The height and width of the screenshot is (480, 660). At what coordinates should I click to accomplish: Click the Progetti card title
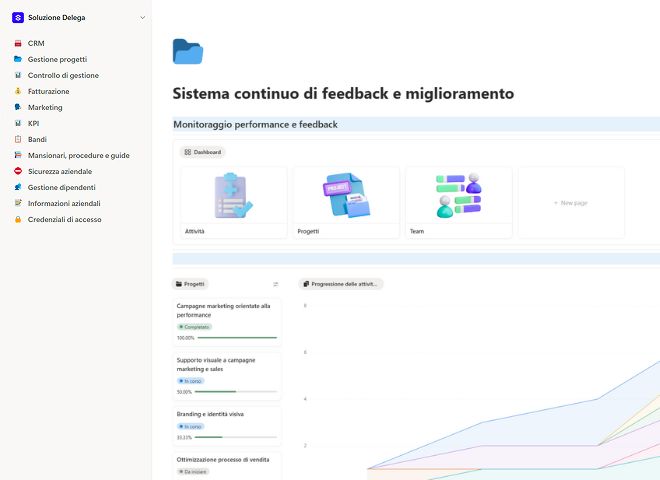click(308, 231)
